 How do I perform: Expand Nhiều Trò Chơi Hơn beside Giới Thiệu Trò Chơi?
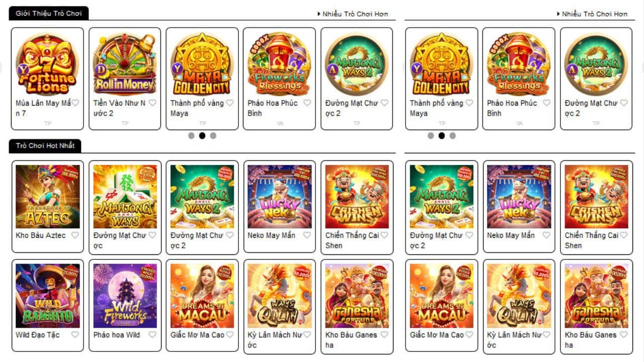(353, 14)
